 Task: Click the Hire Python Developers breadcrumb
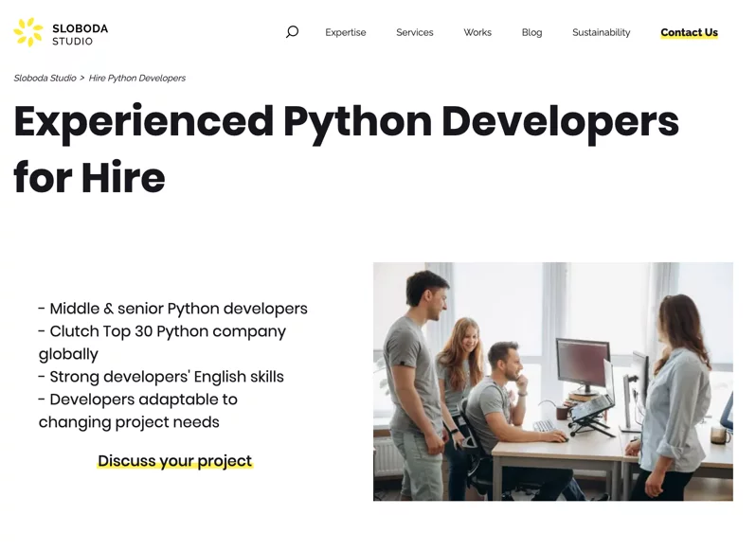pos(137,78)
